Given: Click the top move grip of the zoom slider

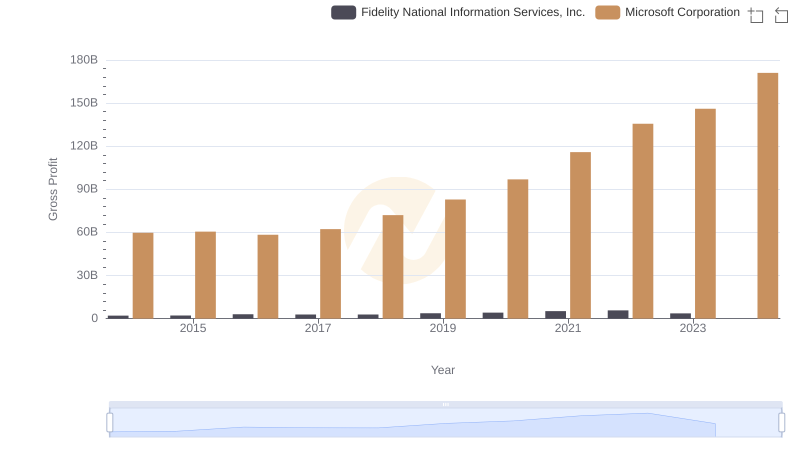Looking at the screenshot, I should 445,404.
